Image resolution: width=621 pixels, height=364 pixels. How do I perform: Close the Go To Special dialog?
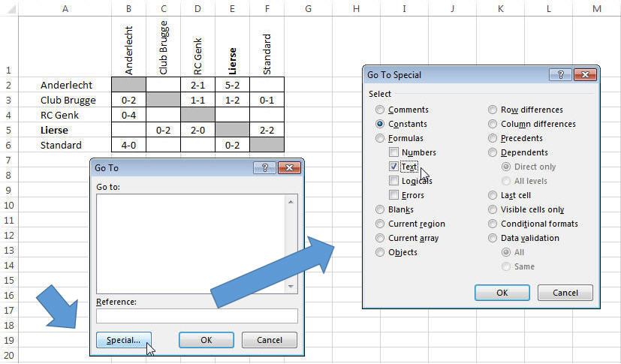585,75
